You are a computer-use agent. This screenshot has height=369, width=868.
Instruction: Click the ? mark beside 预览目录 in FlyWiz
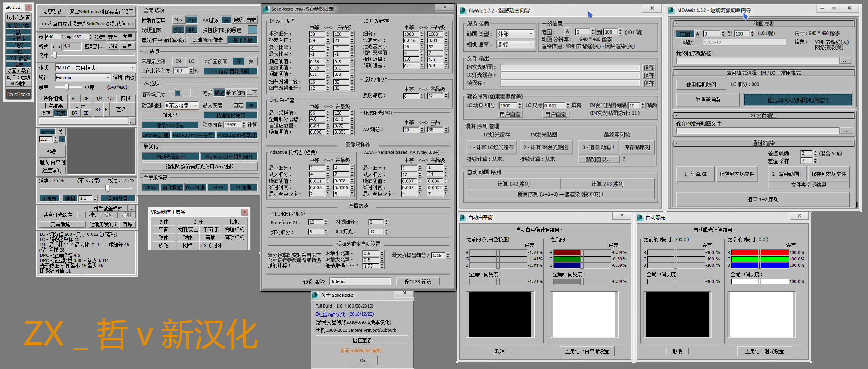(x=624, y=159)
